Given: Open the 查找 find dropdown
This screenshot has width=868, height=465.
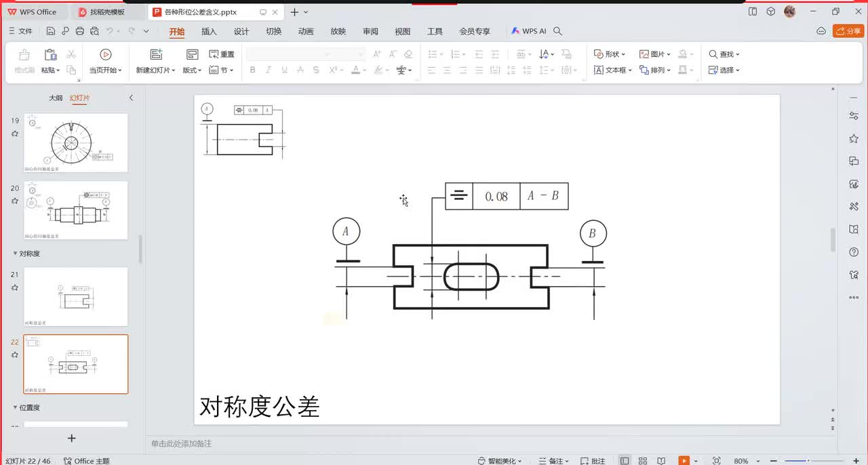Looking at the screenshot, I should [x=724, y=54].
